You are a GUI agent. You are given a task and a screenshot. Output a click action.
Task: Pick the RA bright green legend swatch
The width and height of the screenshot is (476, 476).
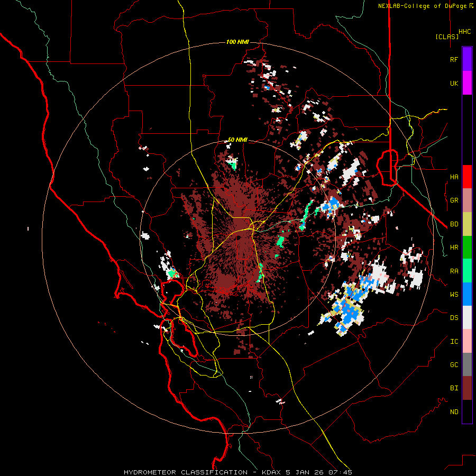pyautogui.click(x=467, y=271)
